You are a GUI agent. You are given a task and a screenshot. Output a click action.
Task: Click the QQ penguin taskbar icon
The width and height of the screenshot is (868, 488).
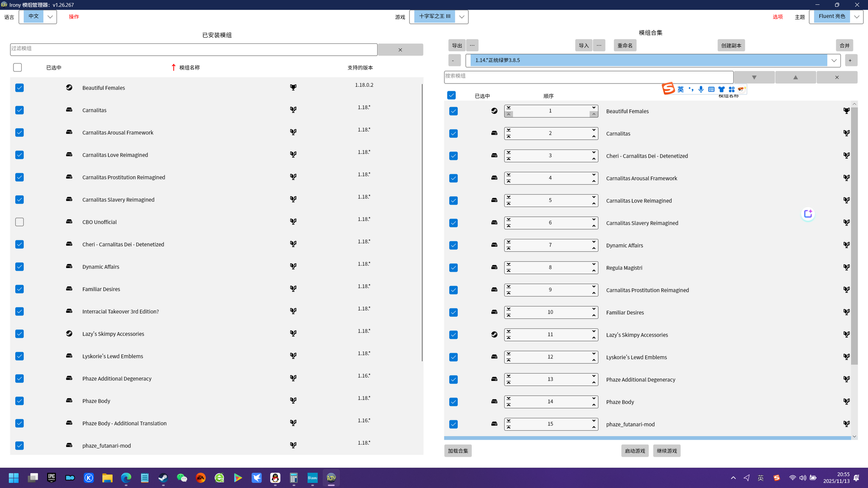(x=275, y=478)
